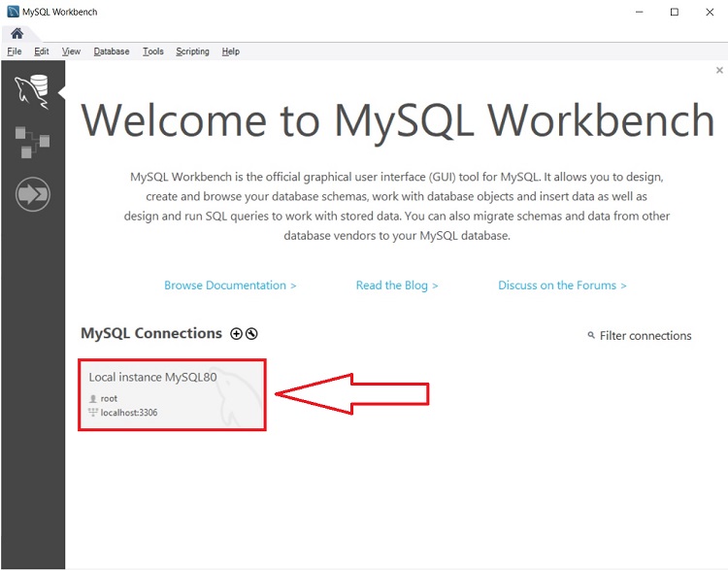Click the root user label in connection tile
Screen dimensions: 728x570
coord(109,398)
